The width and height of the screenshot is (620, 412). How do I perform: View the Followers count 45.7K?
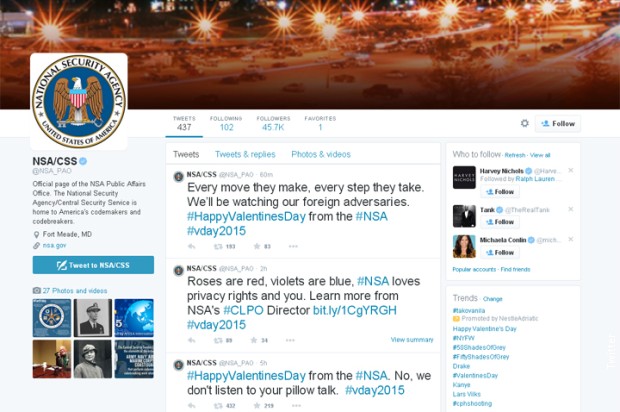pyautogui.click(x=272, y=123)
